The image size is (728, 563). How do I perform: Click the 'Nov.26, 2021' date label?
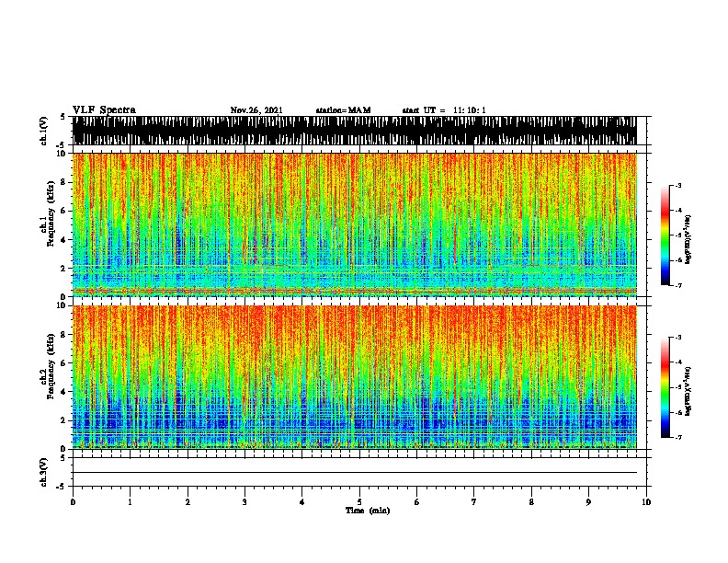coord(256,110)
